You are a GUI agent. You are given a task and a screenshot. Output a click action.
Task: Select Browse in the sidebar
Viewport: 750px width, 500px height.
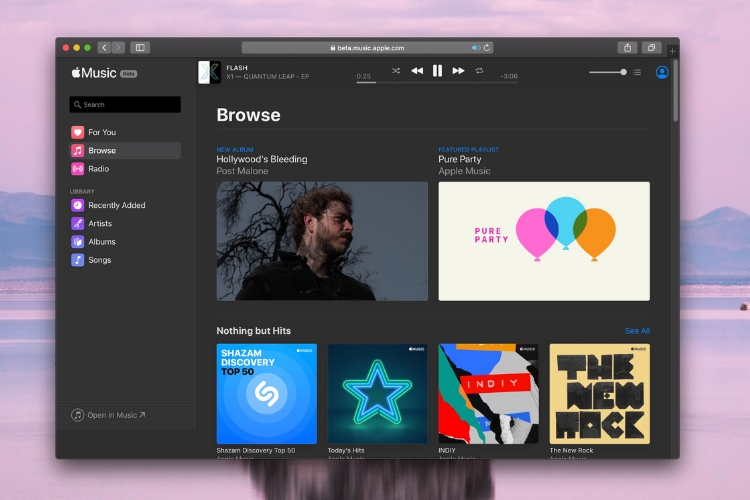(125, 150)
